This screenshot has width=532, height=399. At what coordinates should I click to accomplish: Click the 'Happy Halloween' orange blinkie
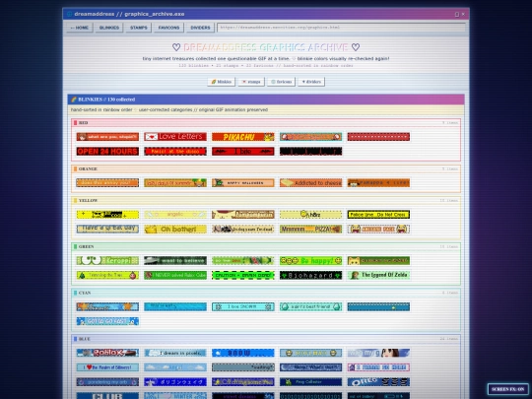point(243,183)
